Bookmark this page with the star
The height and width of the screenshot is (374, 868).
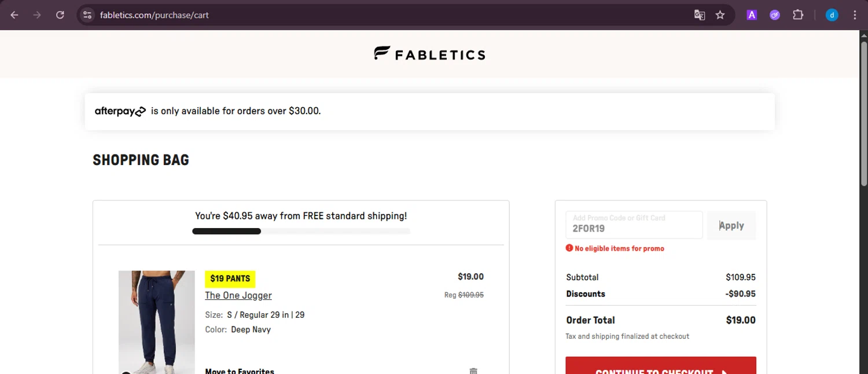pos(720,15)
